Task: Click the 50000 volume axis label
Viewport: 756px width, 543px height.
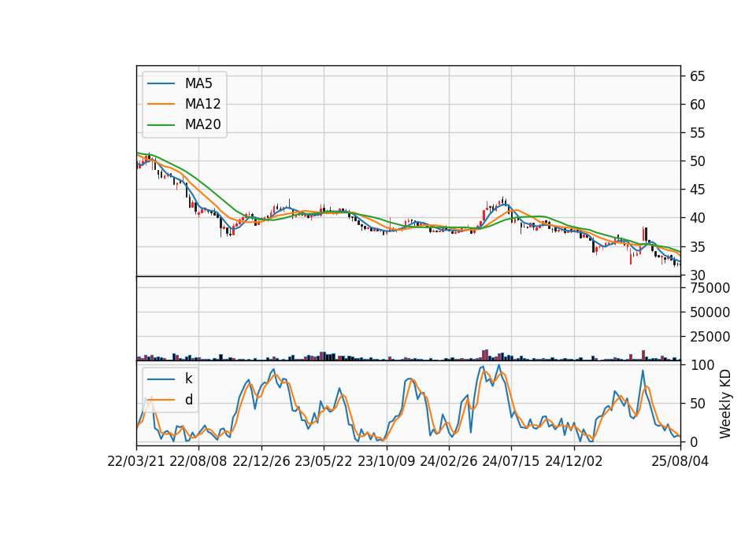Action: (710, 312)
